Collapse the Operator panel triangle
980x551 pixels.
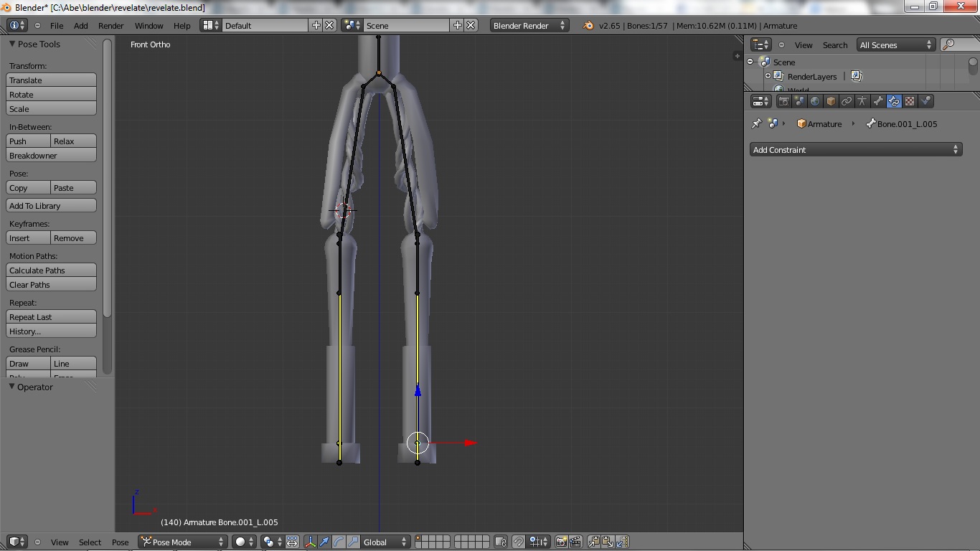[x=12, y=387]
